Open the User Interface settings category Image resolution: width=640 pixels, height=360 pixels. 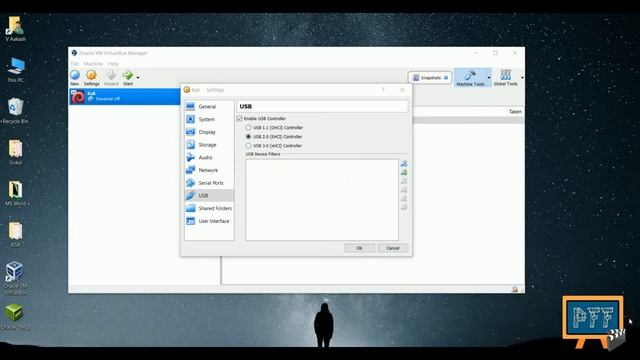(x=209, y=221)
